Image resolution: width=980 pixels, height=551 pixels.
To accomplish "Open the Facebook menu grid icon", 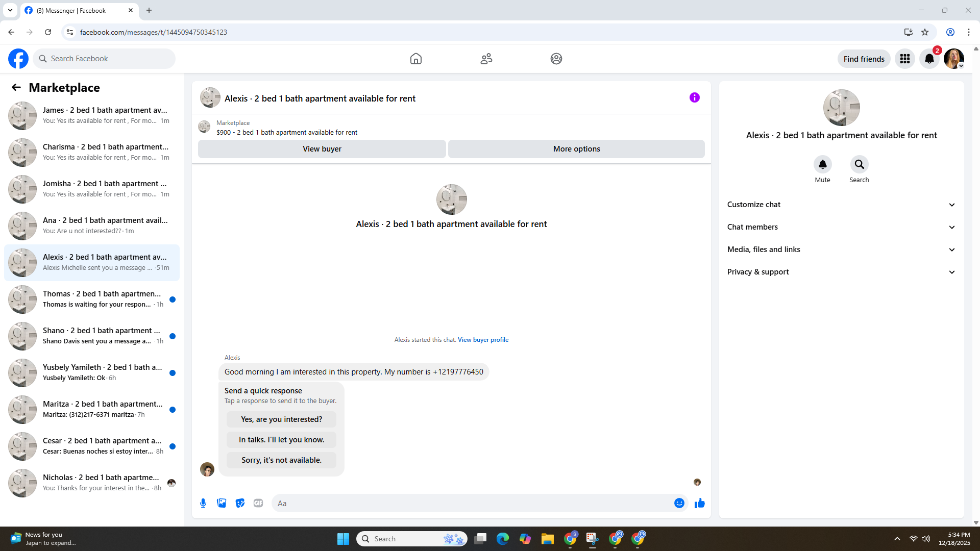I will (905, 59).
